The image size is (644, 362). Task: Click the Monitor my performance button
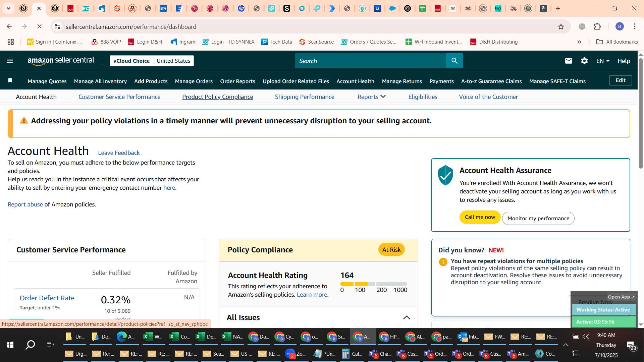coord(538,218)
